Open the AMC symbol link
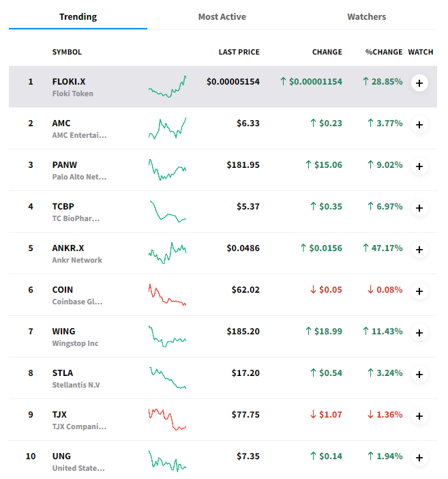 point(61,123)
